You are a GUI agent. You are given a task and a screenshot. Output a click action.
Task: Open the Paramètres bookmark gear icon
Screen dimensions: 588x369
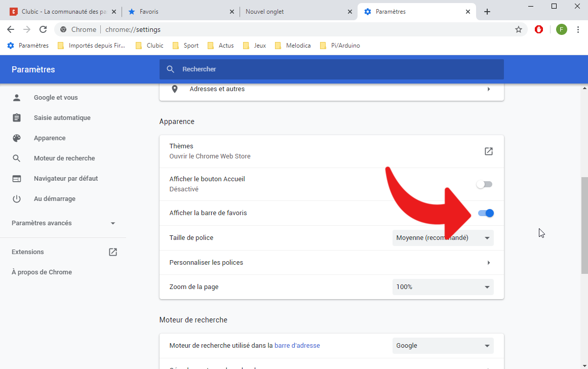click(11, 46)
